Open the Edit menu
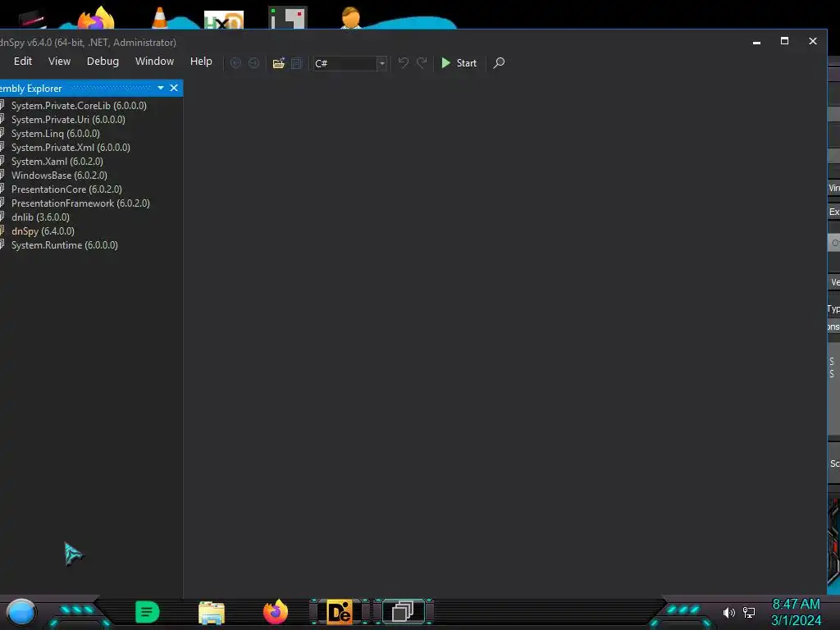This screenshot has height=630, width=840. 23,62
